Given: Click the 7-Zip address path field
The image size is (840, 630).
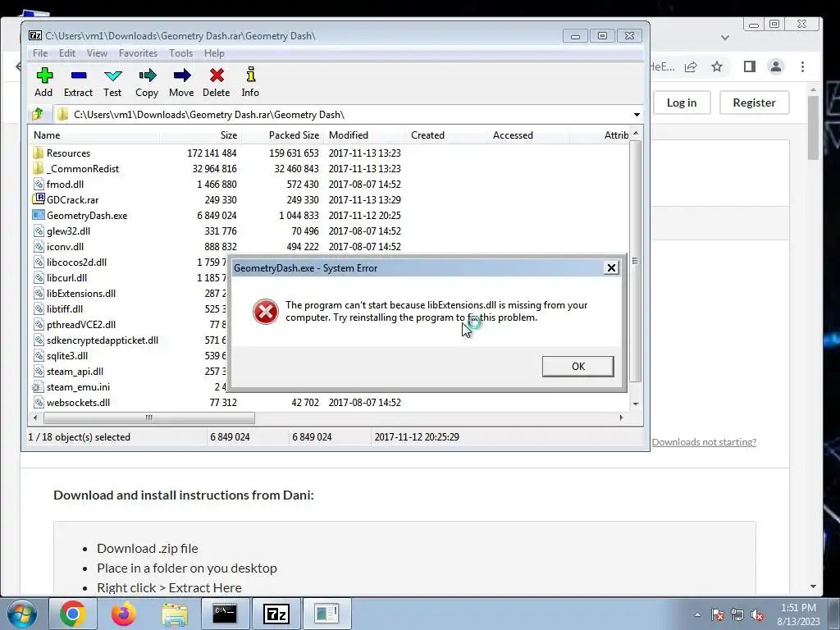Looking at the screenshot, I should click(x=342, y=115).
